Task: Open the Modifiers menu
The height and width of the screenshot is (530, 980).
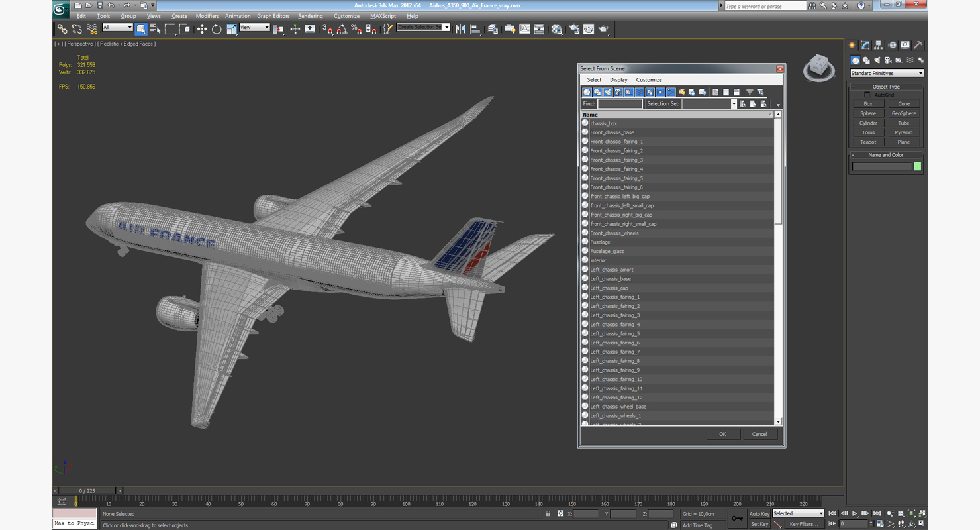Action: pyautogui.click(x=207, y=16)
